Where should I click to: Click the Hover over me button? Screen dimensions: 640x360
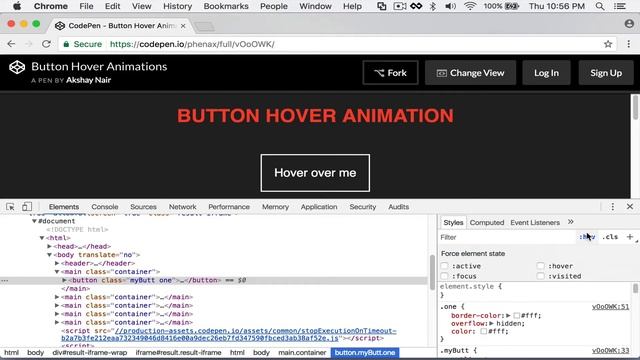click(x=315, y=173)
